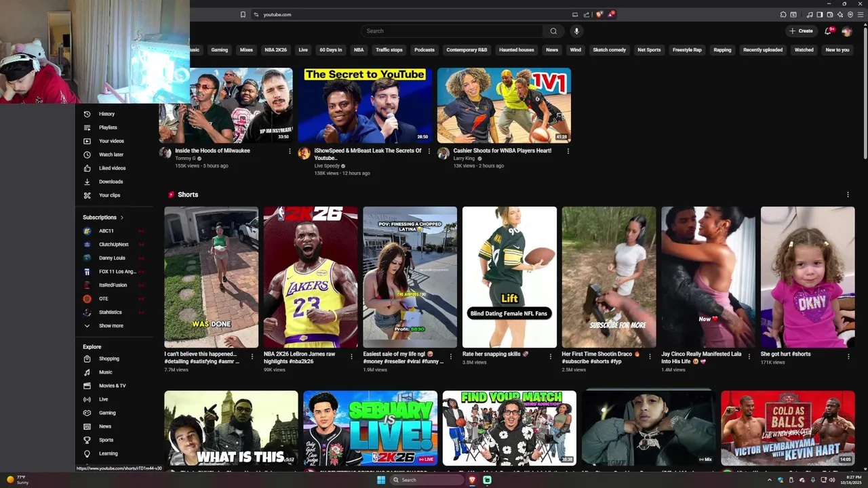Open the Cold as Balls Wembanyama thumbnail

(x=787, y=428)
